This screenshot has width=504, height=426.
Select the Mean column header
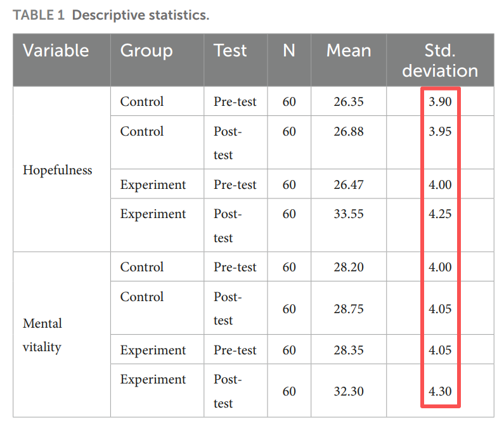[x=349, y=51]
